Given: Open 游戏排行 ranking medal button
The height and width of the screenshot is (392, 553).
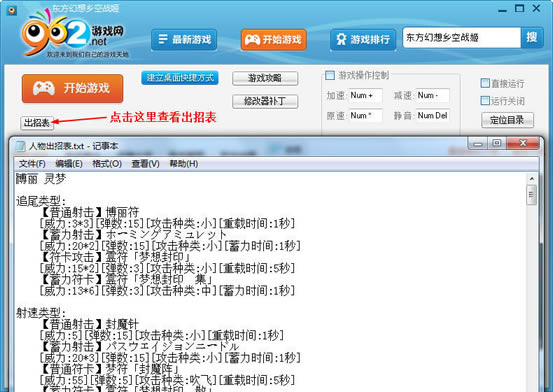Looking at the screenshot, I should click(x=363, y=39).
